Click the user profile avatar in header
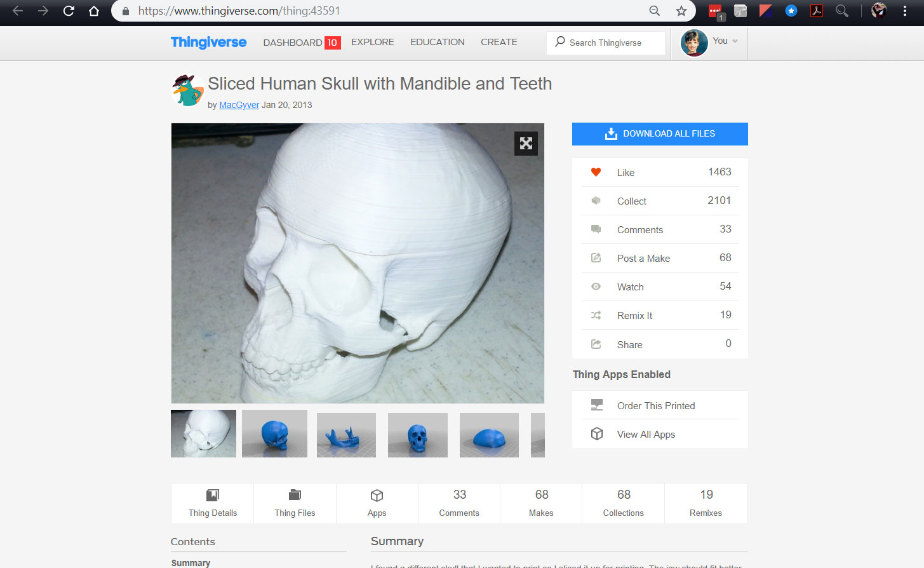 pyautogui.click(x=694, y=43)
